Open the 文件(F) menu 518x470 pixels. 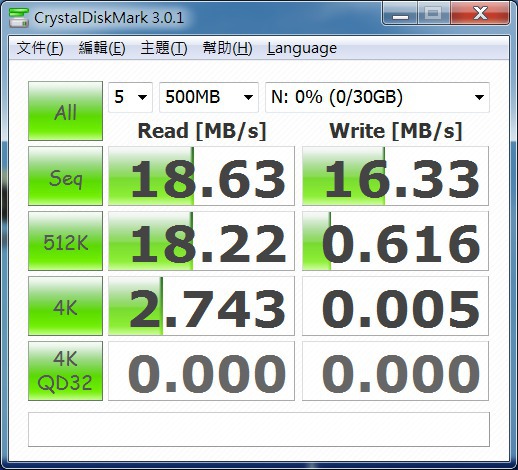point(40,48)
